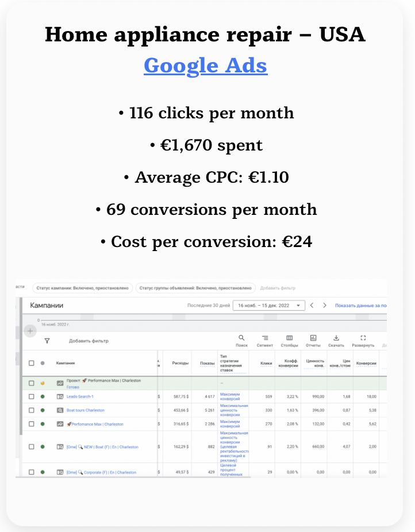
Task: Go to previous date period arrow
Action: pos(312,306)
